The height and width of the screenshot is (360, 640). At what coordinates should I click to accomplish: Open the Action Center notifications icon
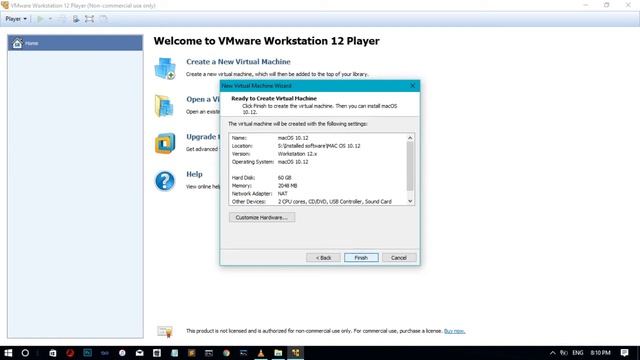(624, 353)
